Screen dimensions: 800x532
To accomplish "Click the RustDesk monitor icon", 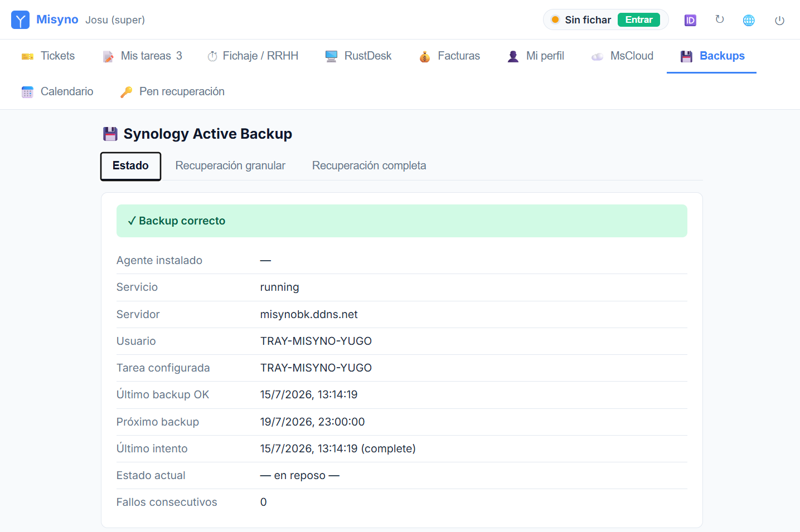I will coord(331,56).
